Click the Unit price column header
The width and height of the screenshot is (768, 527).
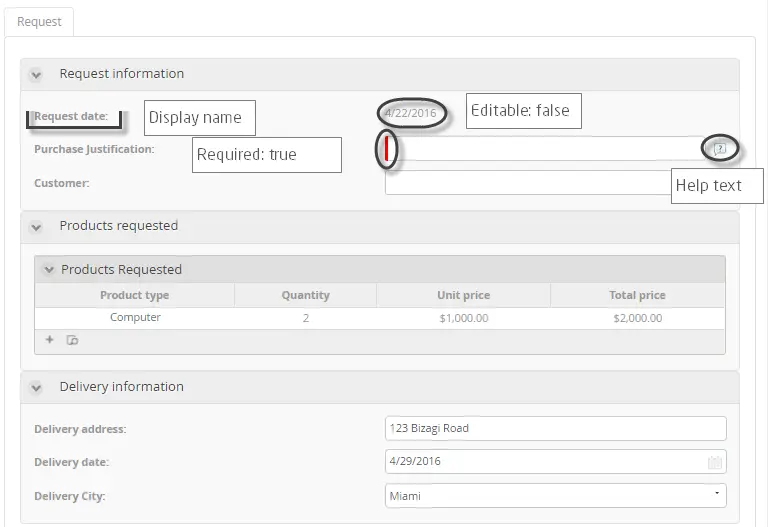[463, 295]
